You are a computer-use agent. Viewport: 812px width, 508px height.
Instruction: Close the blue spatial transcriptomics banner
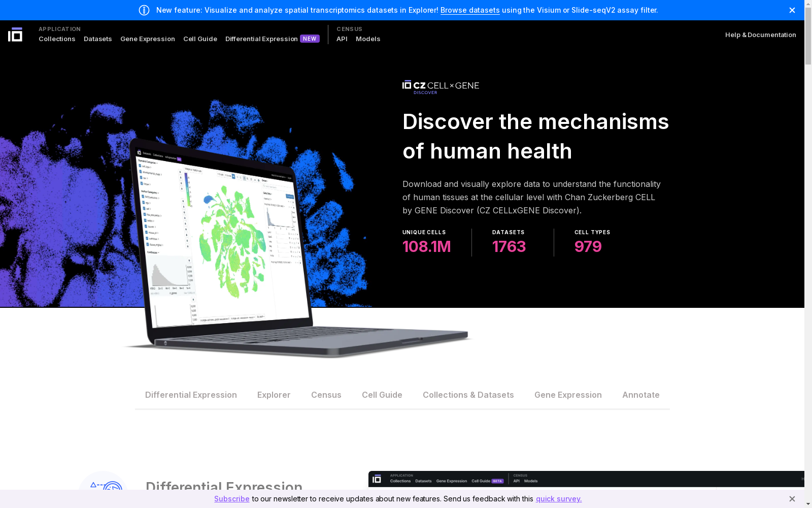pos(792,10)
